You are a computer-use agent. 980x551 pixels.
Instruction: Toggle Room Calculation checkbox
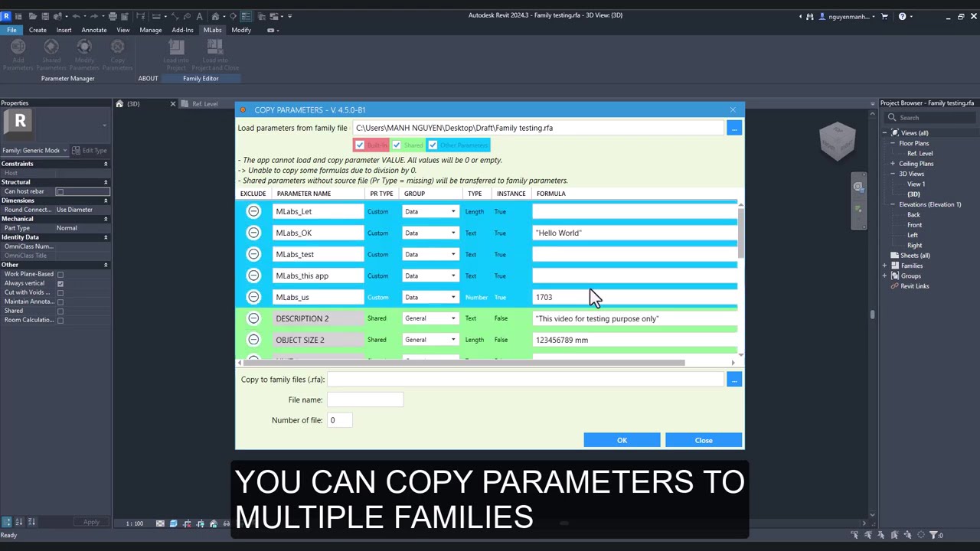click(60, 320)
